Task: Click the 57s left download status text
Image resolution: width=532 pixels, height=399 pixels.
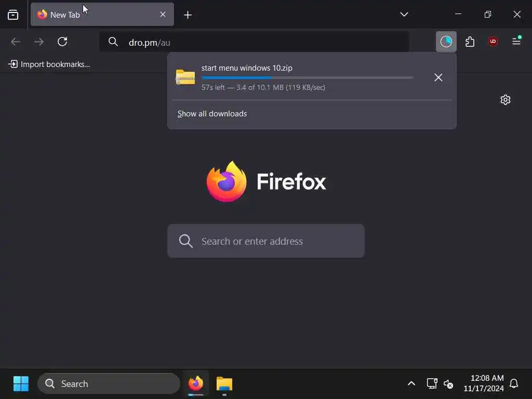Action: (263, 87)
